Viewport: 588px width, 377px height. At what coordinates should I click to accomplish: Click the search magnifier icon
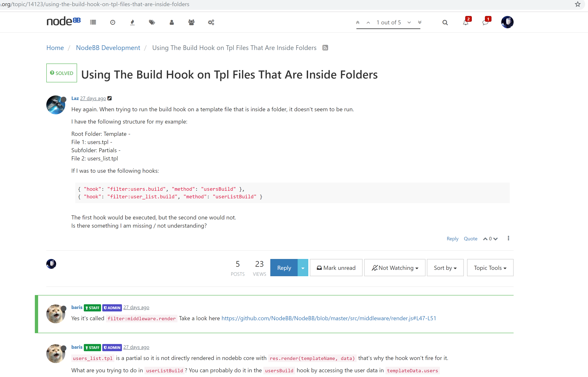(x=445, y=23)
